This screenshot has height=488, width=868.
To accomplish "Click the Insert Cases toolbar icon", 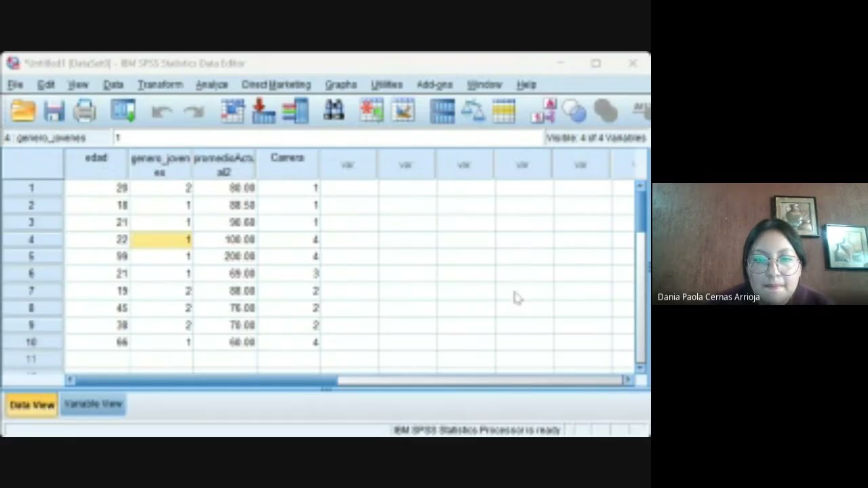I will pyautogui.click(x=372, y=111).
